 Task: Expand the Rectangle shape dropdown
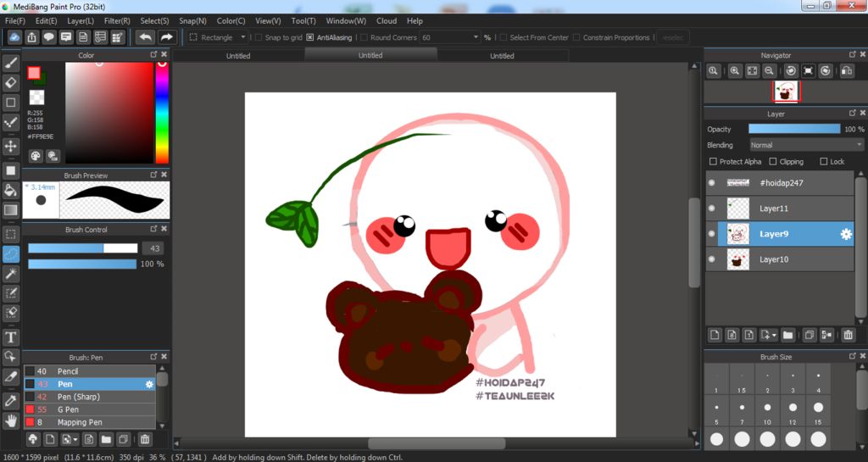pyautogui.click(x=243, y=37)
